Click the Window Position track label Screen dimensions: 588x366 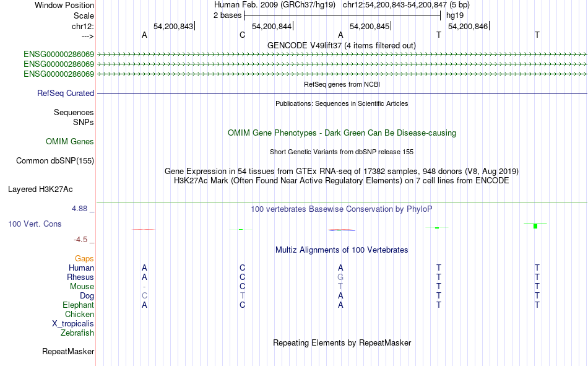tap(64, 5)
